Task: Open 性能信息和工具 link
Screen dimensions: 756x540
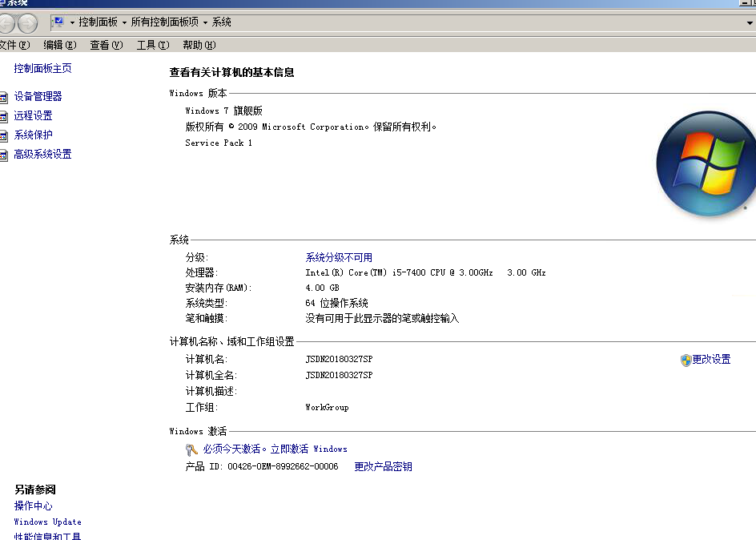Action: point(47,536)
